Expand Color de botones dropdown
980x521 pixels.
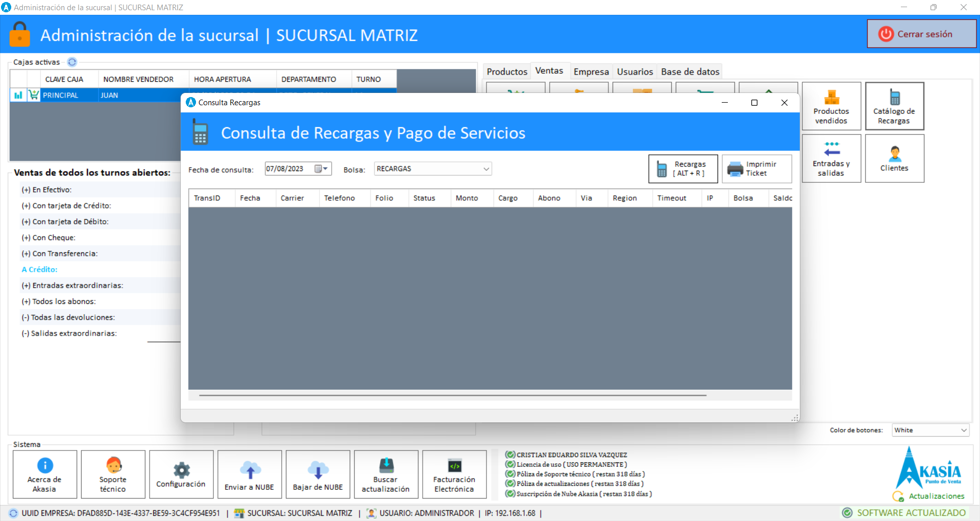[964, 431]
